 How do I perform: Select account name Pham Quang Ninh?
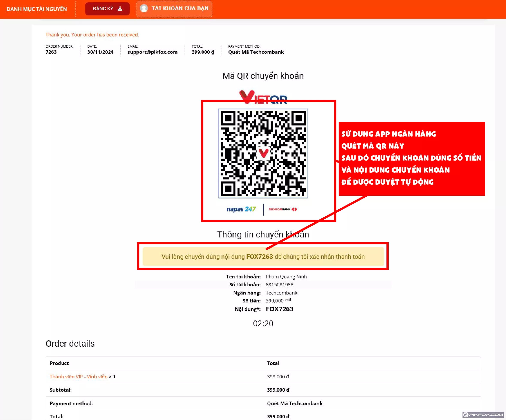286,277
